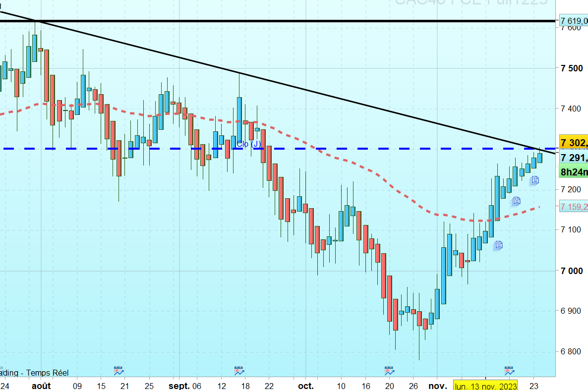Click the 7 200 price axis label
588x390 pixels.
pyautogui.click(x=571, y=189)
